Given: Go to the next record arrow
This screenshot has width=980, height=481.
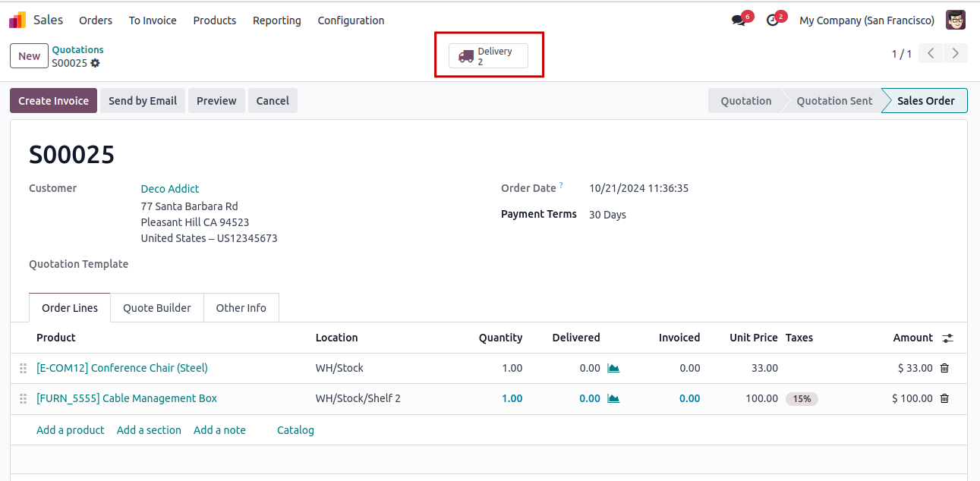Looking at the screenshot, I should pyautogui.click(x=956, y=53).
